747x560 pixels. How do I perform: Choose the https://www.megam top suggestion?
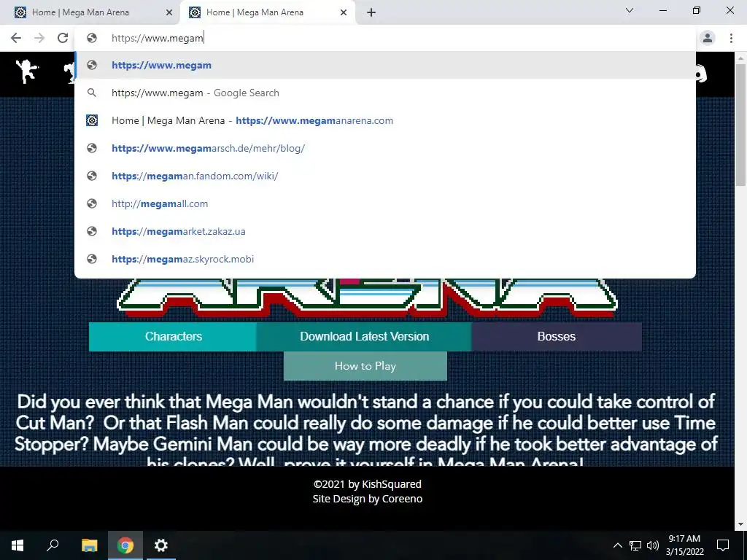(385, 65)
